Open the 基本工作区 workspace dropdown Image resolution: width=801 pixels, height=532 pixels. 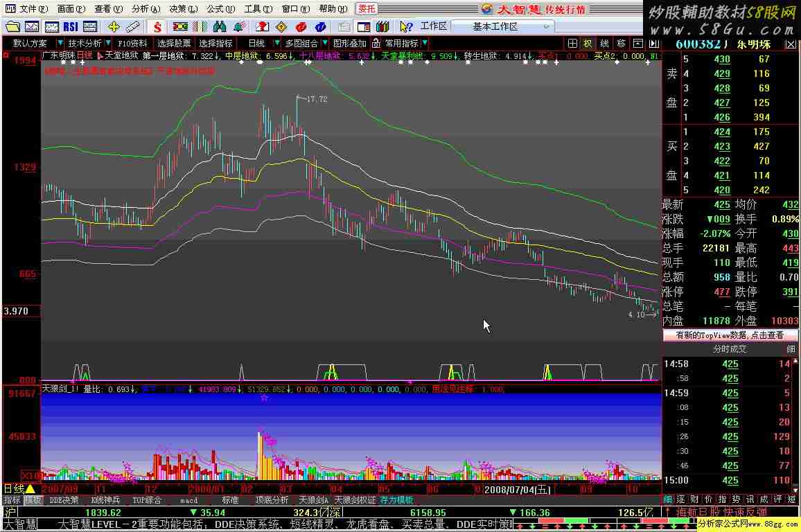click(x=502, y=26)
